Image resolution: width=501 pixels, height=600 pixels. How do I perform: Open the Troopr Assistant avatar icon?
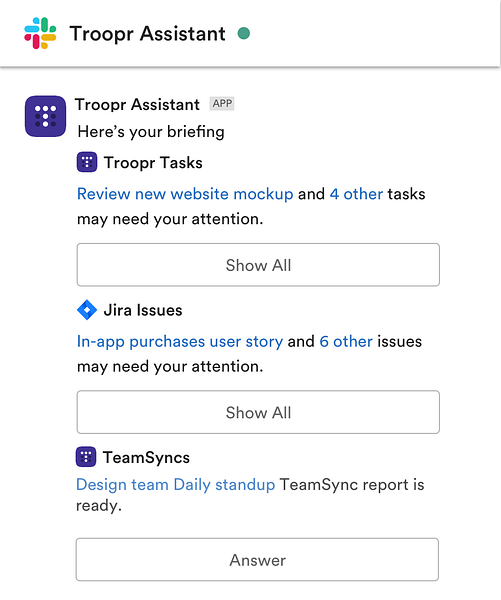[x=46, y=116]
